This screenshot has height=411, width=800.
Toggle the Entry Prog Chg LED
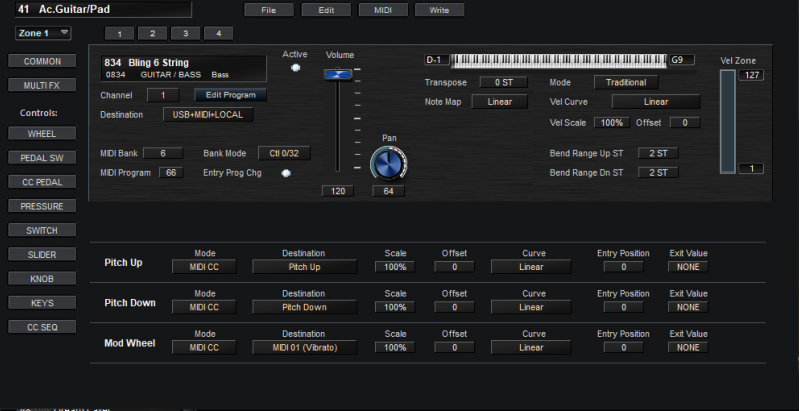coord(287,172)
